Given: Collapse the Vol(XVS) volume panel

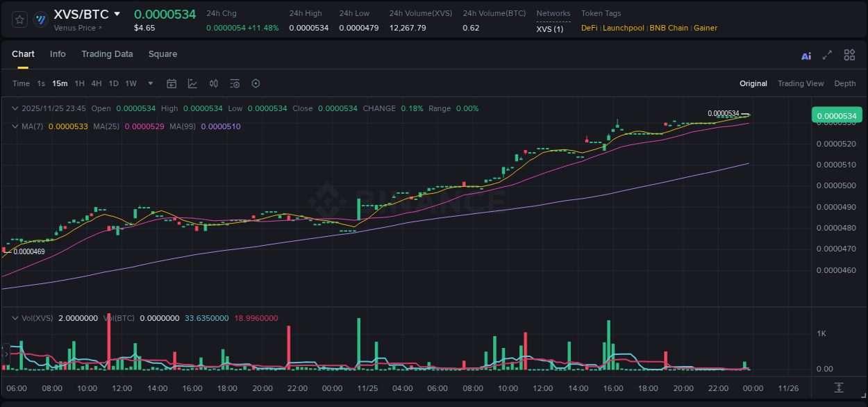Looking at the screenshot, I should point(15,317).
